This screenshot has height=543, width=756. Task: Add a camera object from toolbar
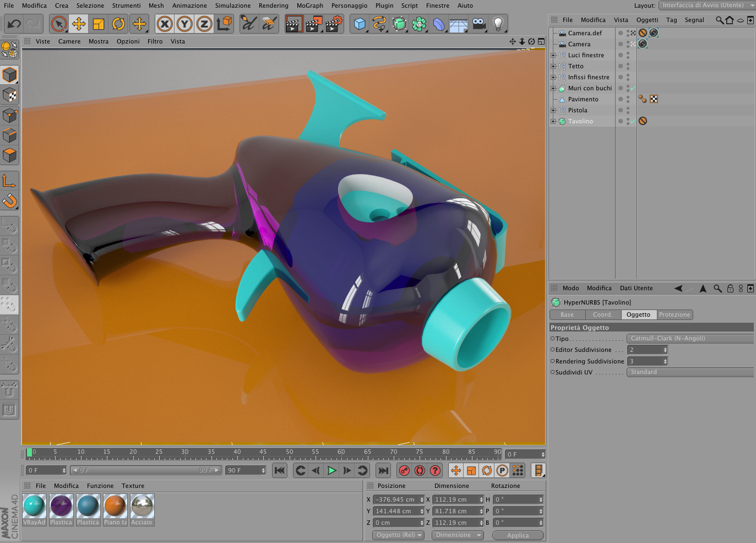pyautogui.click(x=479, y=24)
